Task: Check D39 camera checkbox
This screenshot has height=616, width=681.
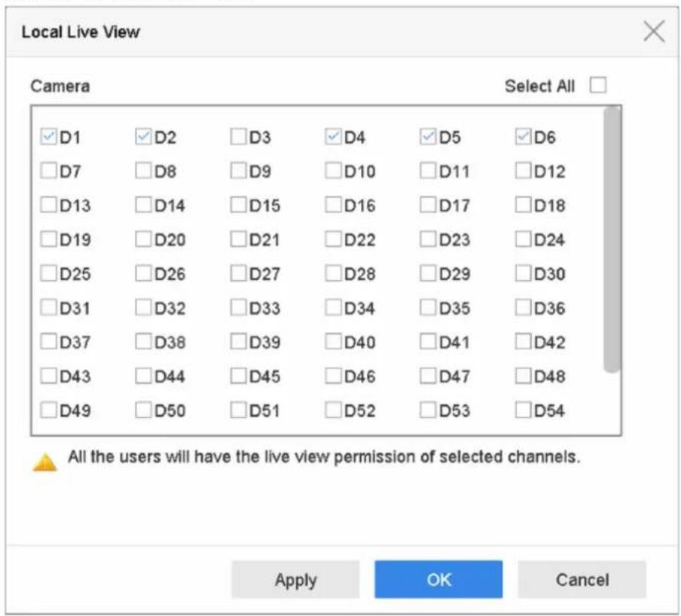Action: (239, 341)
